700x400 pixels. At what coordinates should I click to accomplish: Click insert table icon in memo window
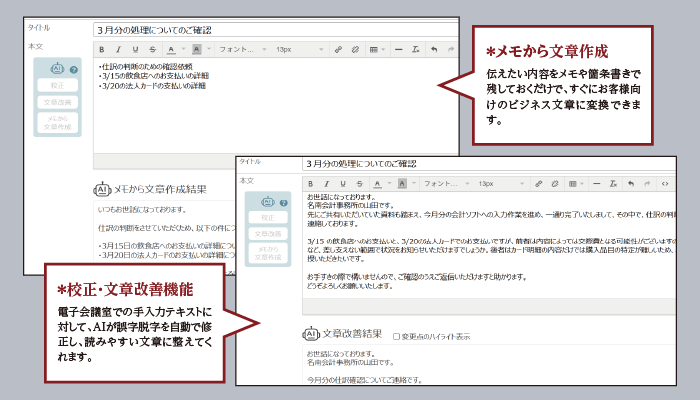[x=374, y=50]
